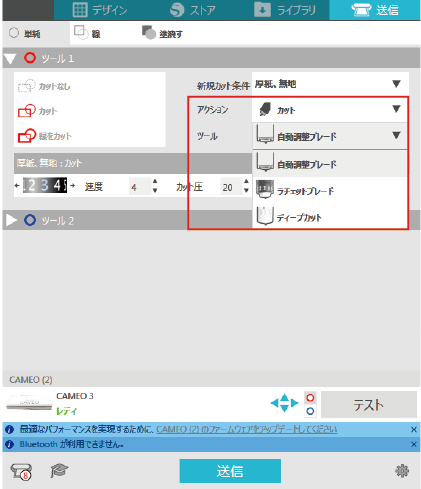Open the 新規カット条件 material dropdown

point(330,84)
